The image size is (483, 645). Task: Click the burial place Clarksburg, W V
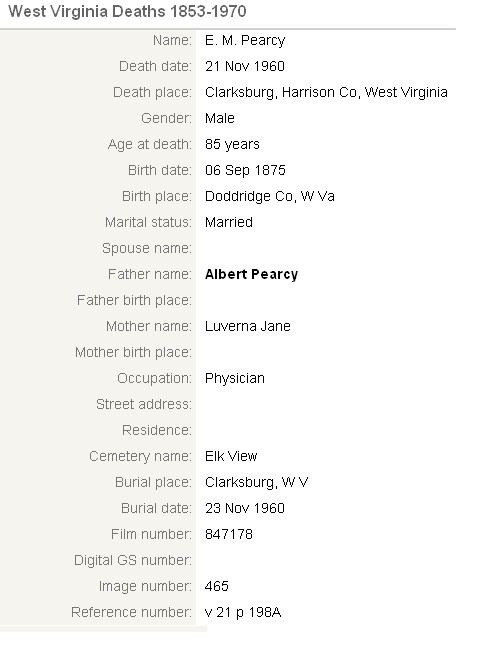[256, 482]
